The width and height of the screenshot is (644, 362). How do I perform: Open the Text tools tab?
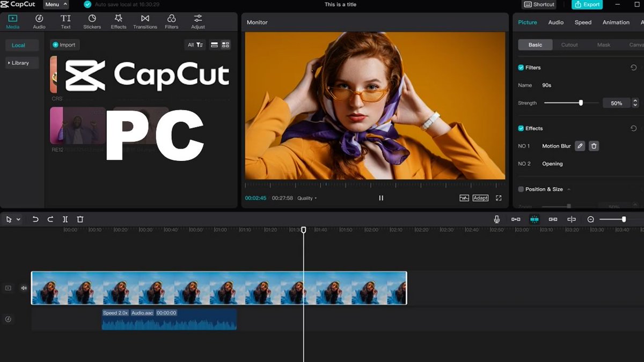pos(65,21)
